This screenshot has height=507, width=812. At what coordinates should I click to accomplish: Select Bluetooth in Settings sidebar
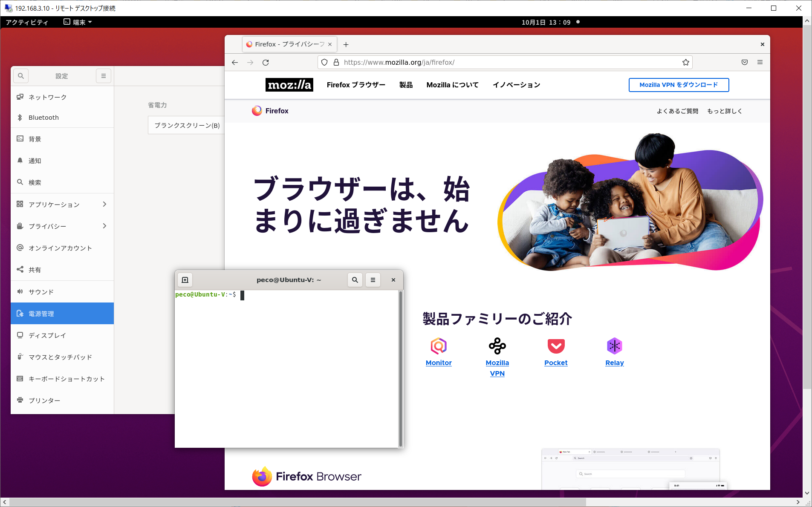pos(62,118)
